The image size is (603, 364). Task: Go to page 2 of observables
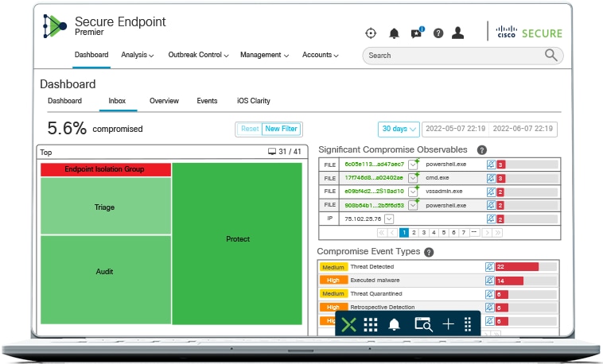click(414, 233)
